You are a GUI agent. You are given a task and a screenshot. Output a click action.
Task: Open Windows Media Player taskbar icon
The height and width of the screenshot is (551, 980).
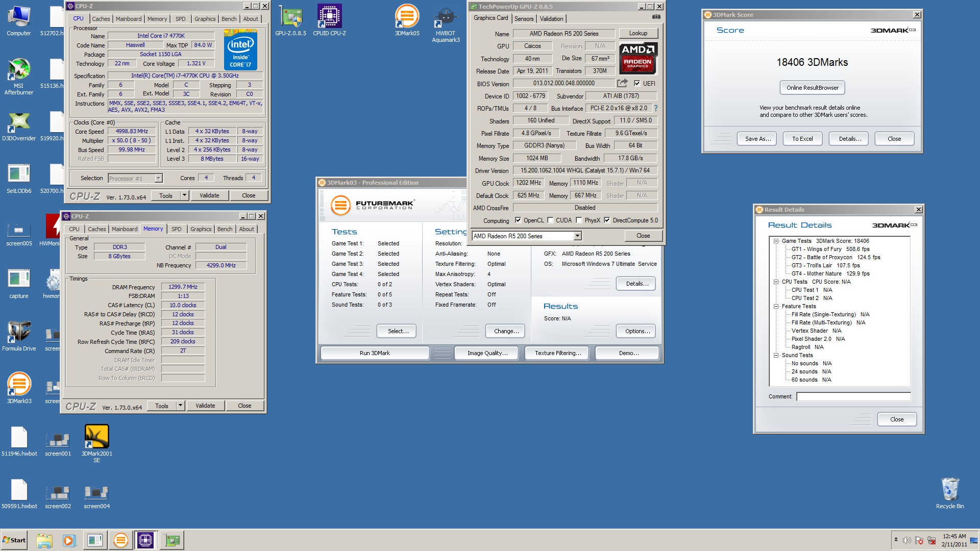pyautogui.click(x=69, y=540)
